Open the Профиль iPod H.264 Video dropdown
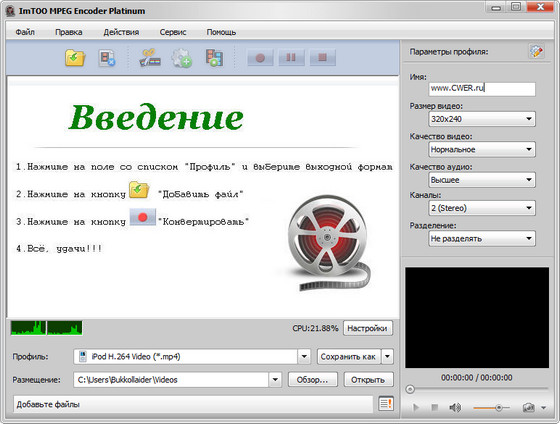Screen dimensions: 560x424 click(192, 356)
